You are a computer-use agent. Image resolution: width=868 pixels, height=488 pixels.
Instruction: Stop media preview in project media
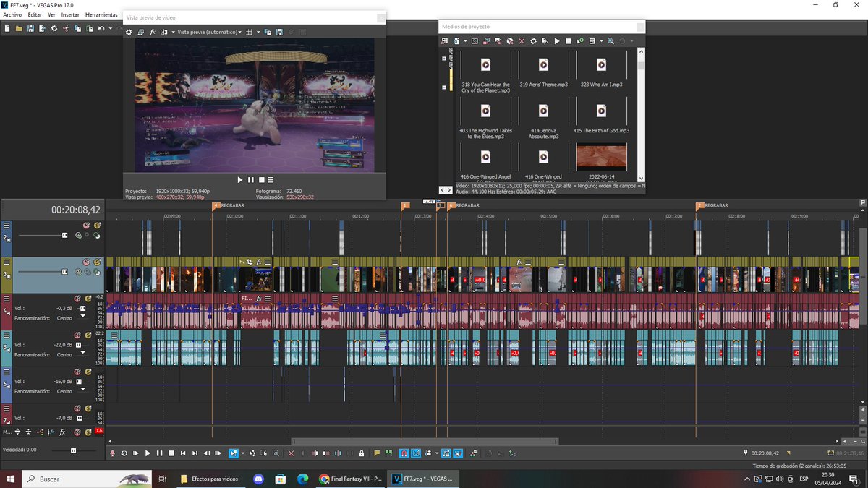[x=569, y=41]
